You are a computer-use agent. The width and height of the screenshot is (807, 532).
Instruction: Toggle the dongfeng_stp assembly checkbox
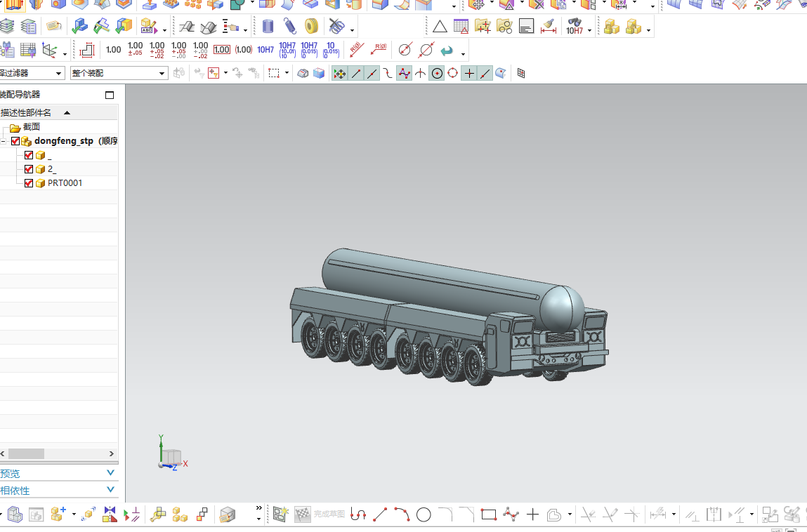point(15,141)
